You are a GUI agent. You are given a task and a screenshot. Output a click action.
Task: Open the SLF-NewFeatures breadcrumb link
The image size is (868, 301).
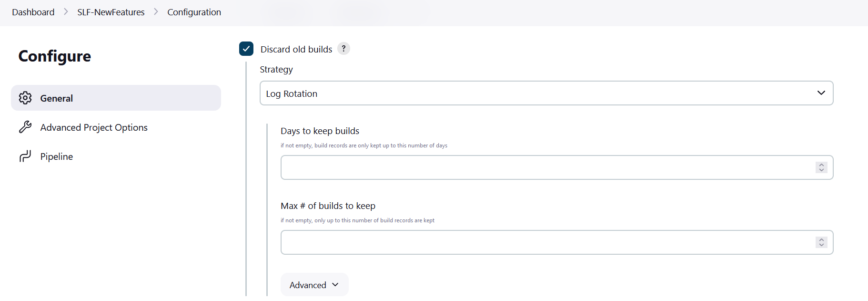111,12
